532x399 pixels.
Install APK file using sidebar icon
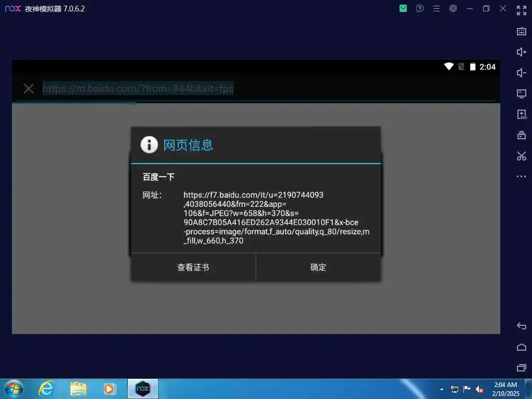pyautogui.click(x=522, y=114)
